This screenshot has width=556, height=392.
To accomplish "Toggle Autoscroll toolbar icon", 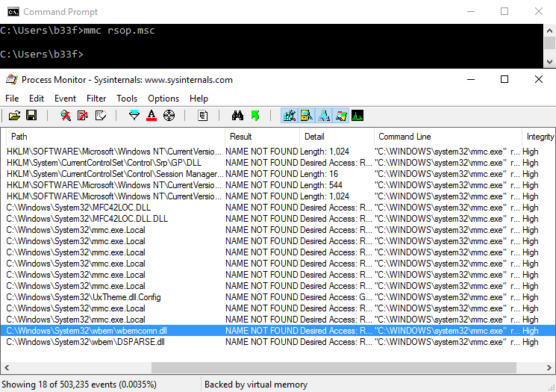I will (83, 116).
